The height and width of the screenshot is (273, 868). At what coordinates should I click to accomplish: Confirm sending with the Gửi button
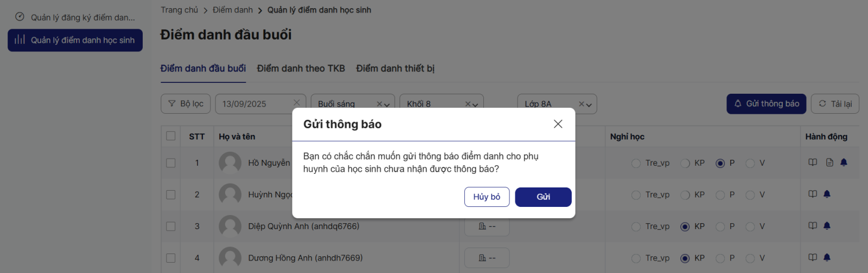[543, 197]
